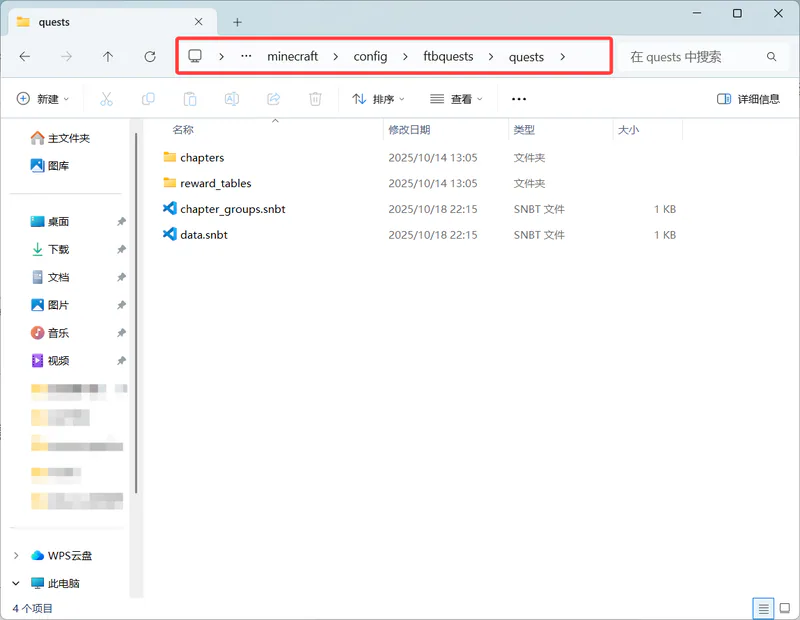Select the reward_tables folder
The height and width of the screenshot is (620, 800).
pyautogui.click(x=216, y=183)
